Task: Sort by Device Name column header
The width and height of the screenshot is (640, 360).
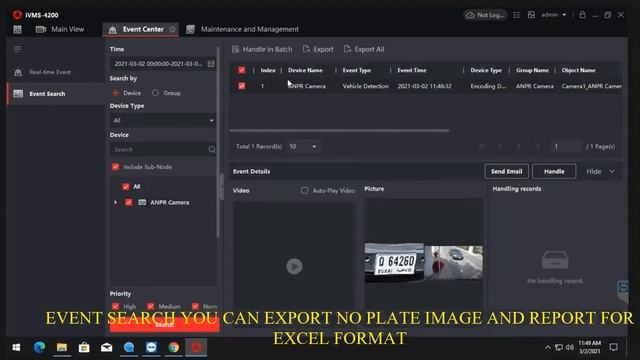Action: [x=305, y=70]
